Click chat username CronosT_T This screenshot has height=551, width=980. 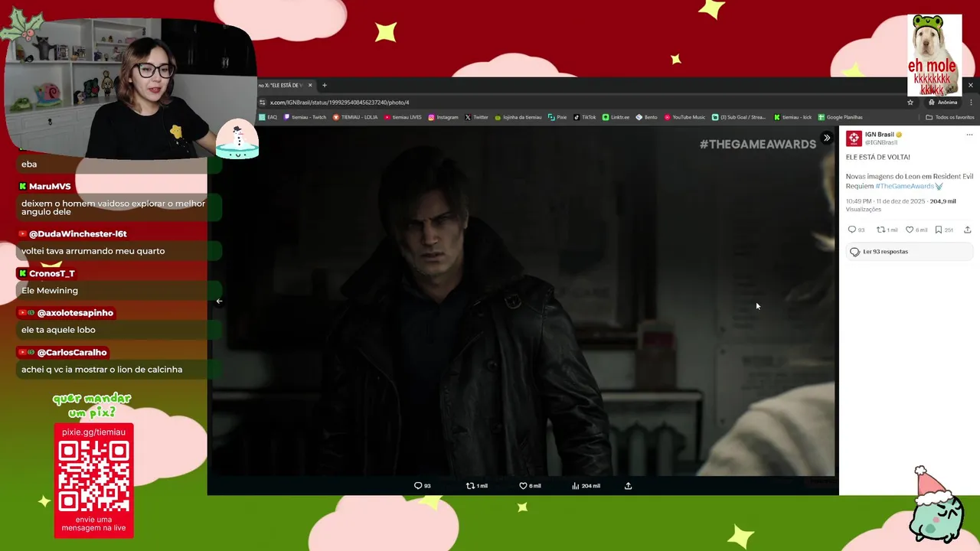[52, 273]
